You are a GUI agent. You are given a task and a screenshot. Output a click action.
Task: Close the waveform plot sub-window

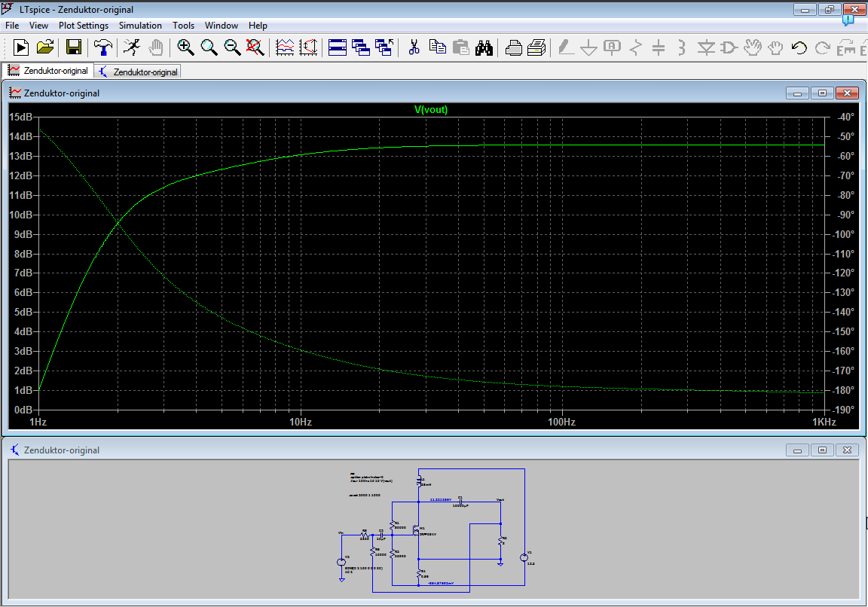847,93
